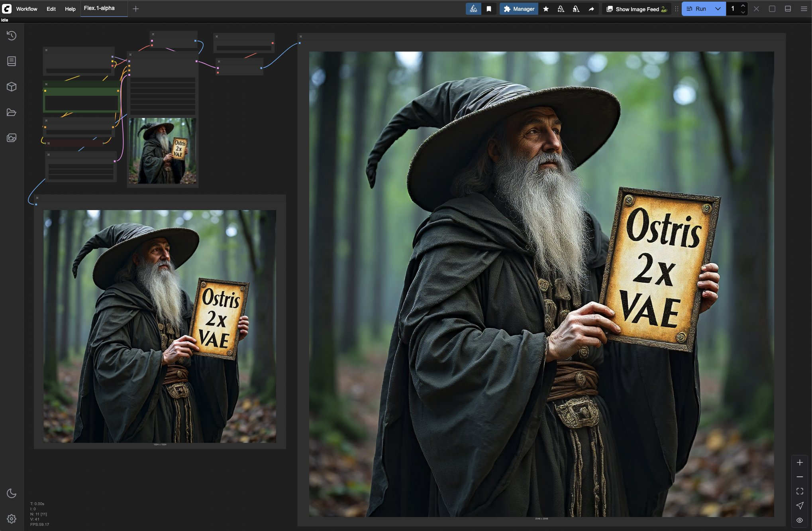Click the star favorites icon

coord(546,9)
